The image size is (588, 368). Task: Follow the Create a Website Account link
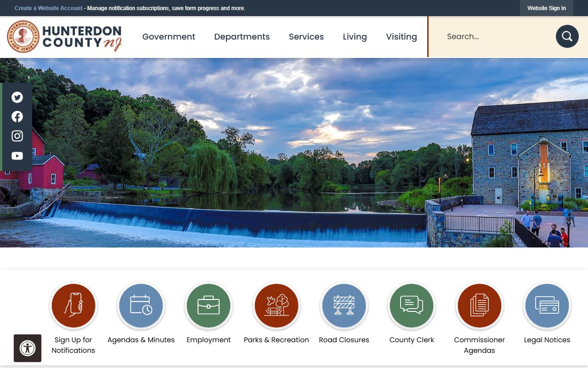pos(49,8)
